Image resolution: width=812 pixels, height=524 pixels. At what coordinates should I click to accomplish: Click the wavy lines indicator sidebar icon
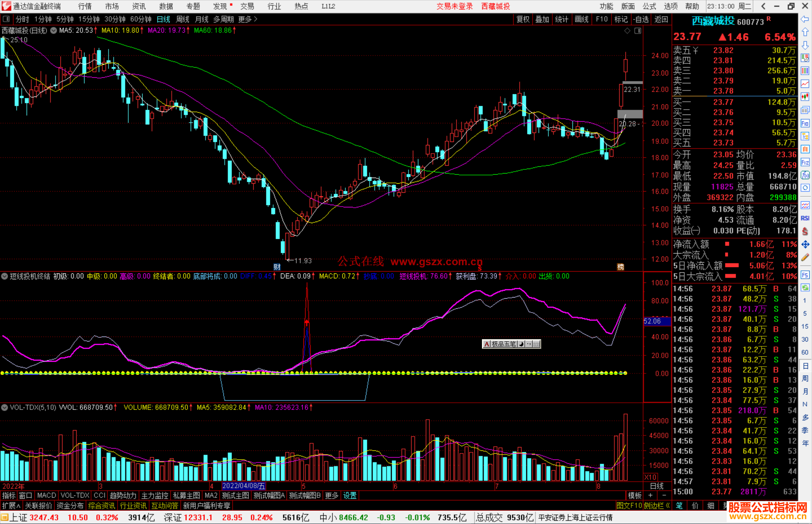tap(805, 205)
